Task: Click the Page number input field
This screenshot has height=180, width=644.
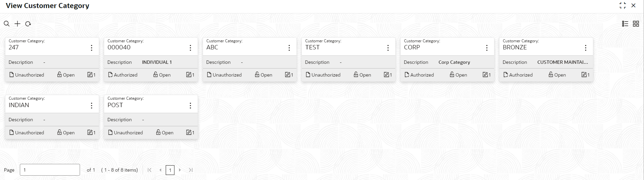Action: (x=50, y=170)
